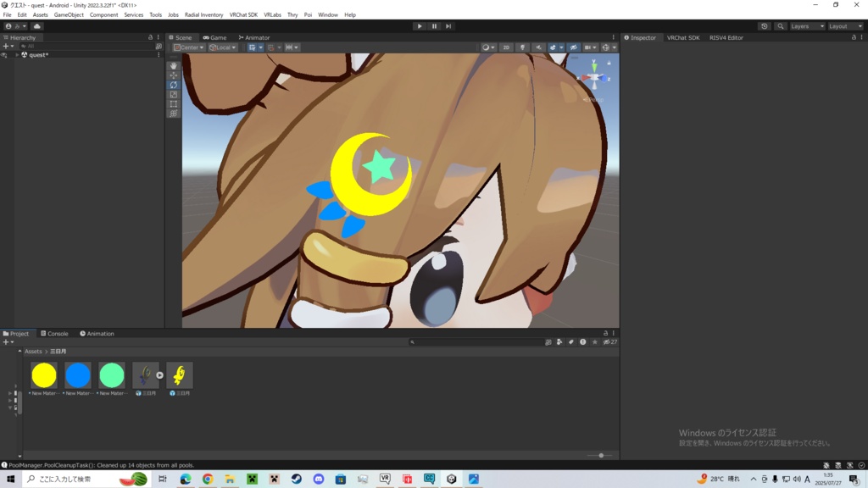Toggle scene audio button
Viewport: 868px width, 488px height.
[x=538, y=47]
